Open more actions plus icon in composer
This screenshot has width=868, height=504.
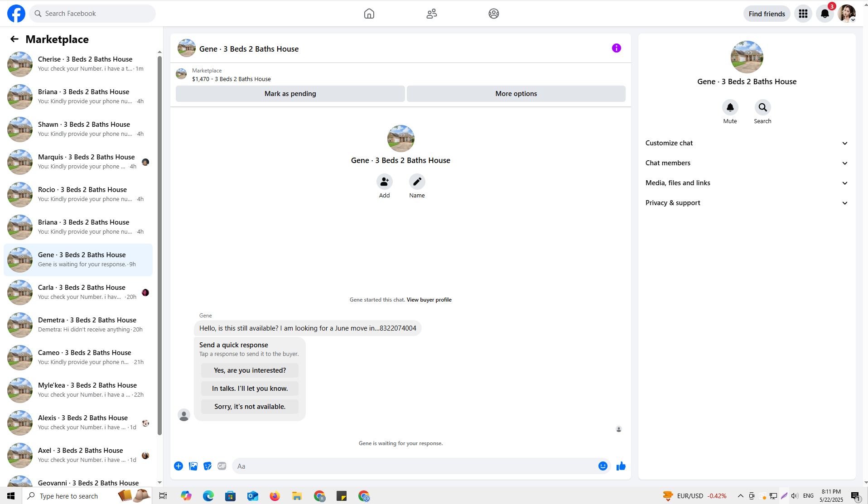point(178,466)
